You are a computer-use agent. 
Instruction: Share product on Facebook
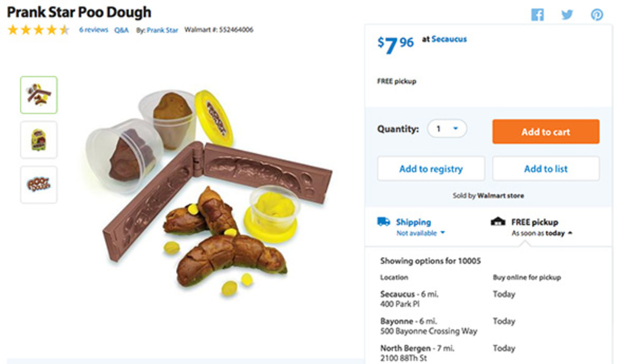538,15
